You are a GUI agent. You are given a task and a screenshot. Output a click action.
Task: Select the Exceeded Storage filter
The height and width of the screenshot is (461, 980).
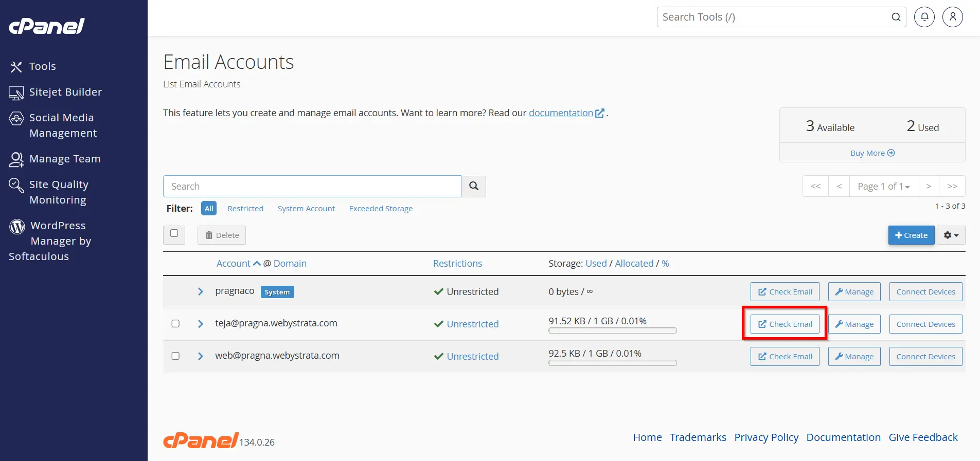coord(381,208)
